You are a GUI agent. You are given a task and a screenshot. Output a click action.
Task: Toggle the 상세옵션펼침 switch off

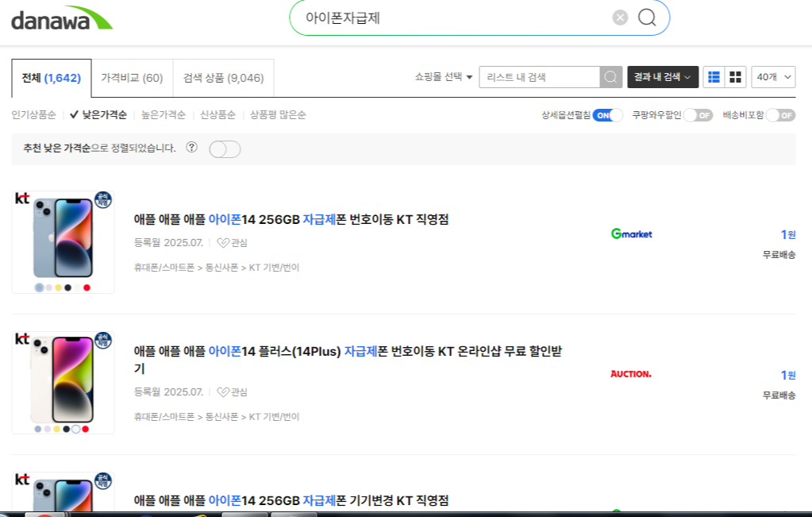click(x=607, y=115)
